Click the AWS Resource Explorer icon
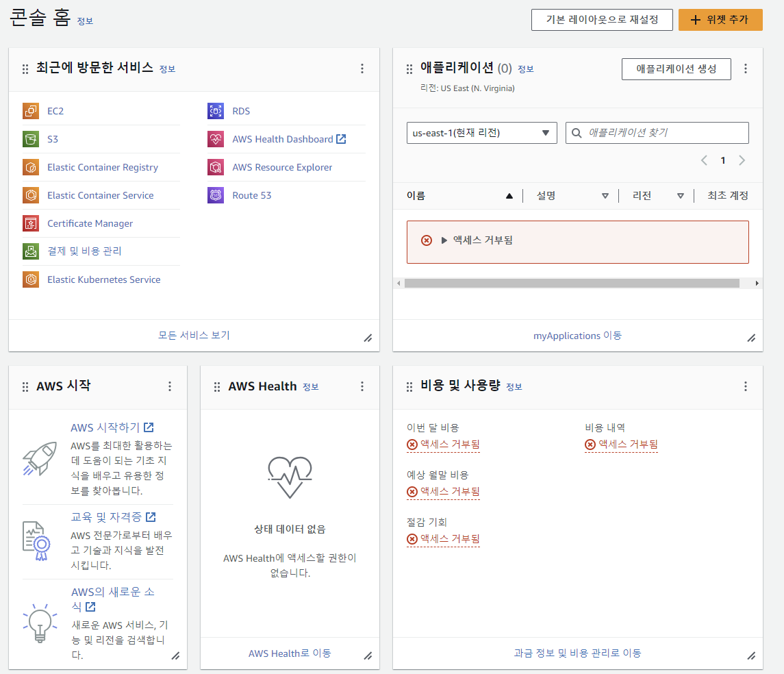The height and width of the screenshot is (674, 784). 216,167
